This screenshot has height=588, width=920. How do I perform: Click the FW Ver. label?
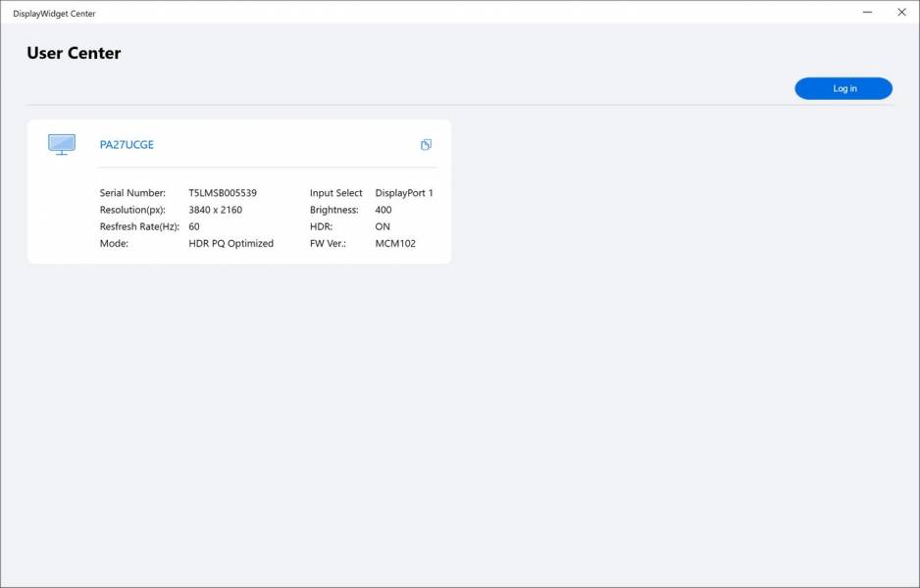pyautogui.click(x=327, y=243)
